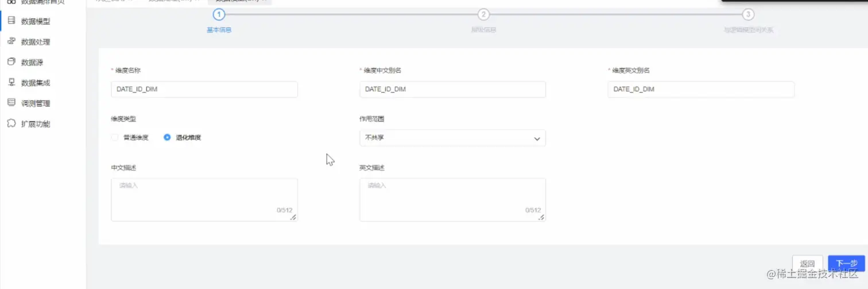Select the 普通维度 radio option
This screenshot has height=289, width=868.
[115, 138]
